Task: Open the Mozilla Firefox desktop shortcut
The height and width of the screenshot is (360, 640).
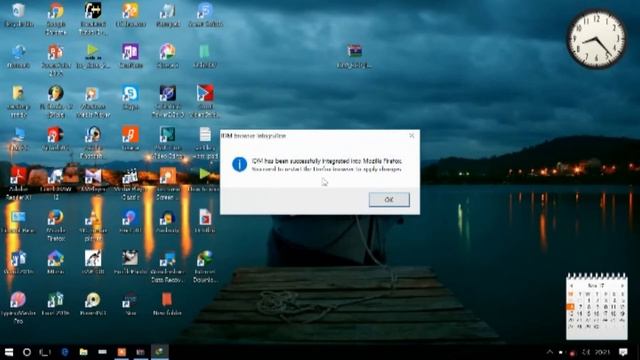Action: [56, 225]
